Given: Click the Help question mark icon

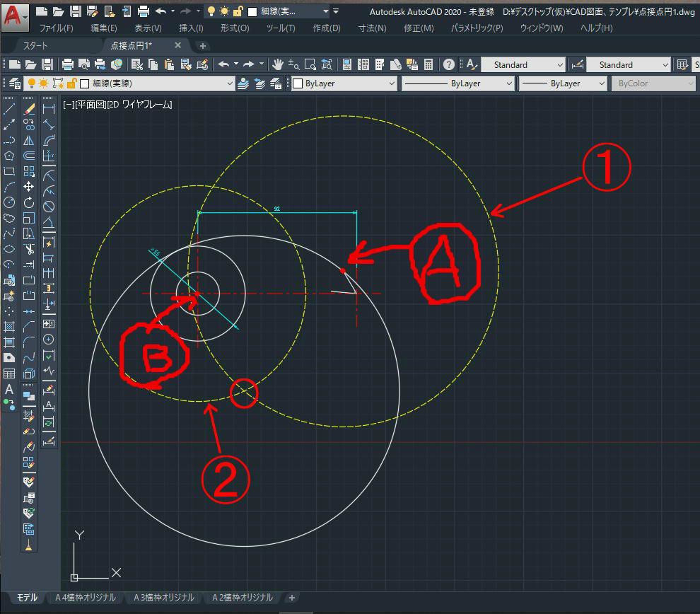Looking at the screenshot, I should [x=449, y=65].
